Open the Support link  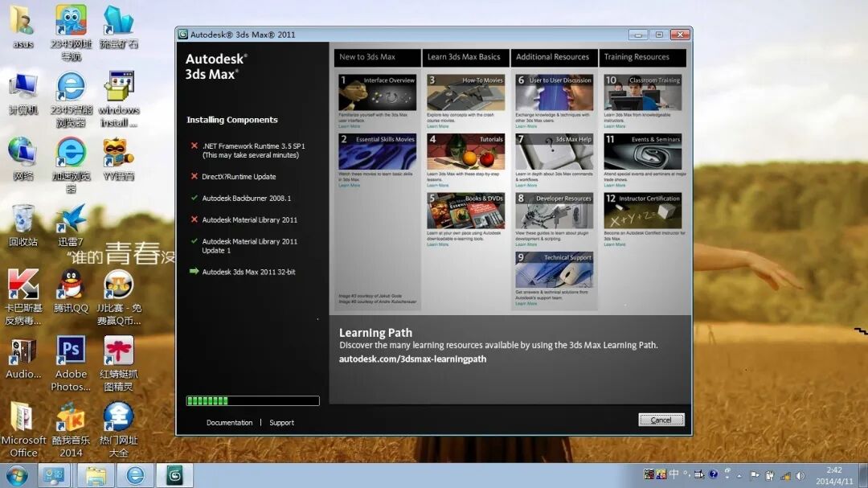(x=281, y=423)
